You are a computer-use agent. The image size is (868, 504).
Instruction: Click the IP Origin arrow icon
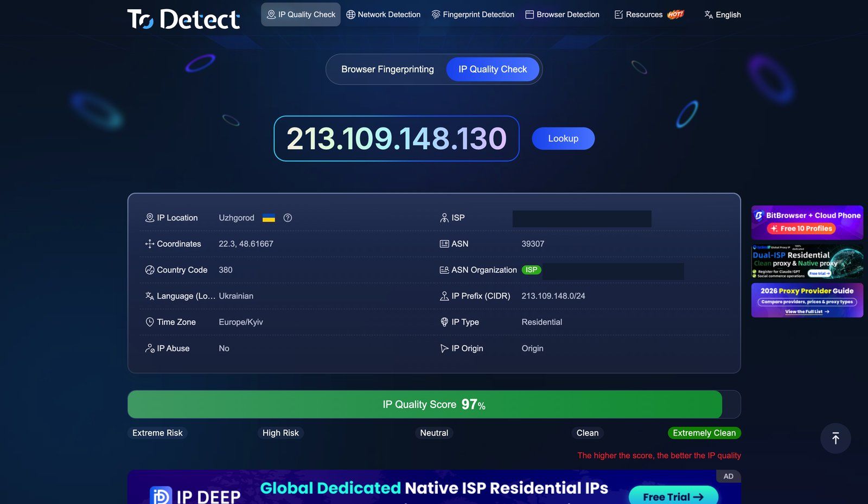tap(444, 348)
